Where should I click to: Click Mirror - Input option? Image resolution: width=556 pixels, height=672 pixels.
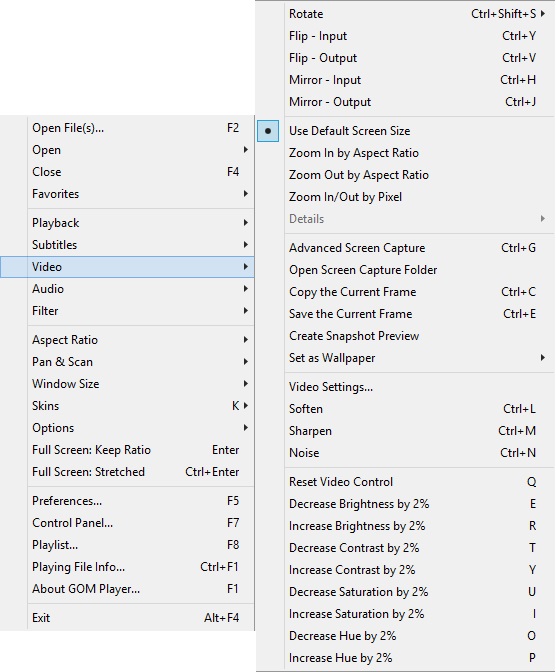406,80
